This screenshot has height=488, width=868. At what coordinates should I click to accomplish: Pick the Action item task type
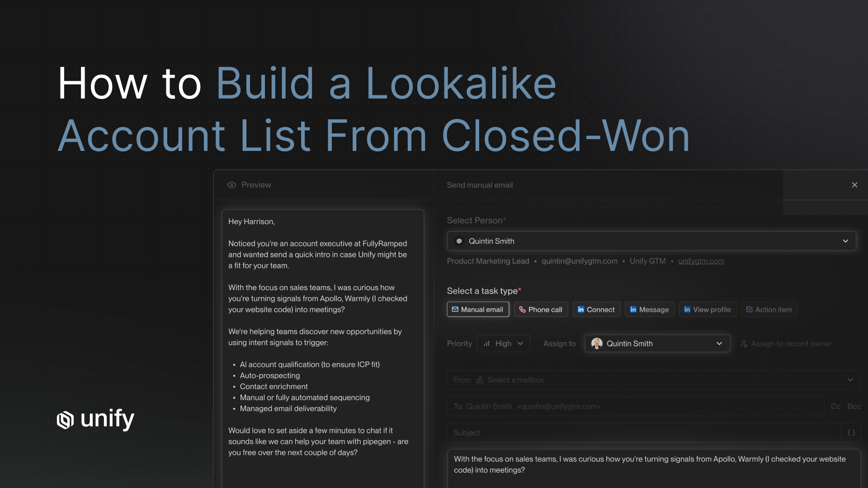[769, 310]
